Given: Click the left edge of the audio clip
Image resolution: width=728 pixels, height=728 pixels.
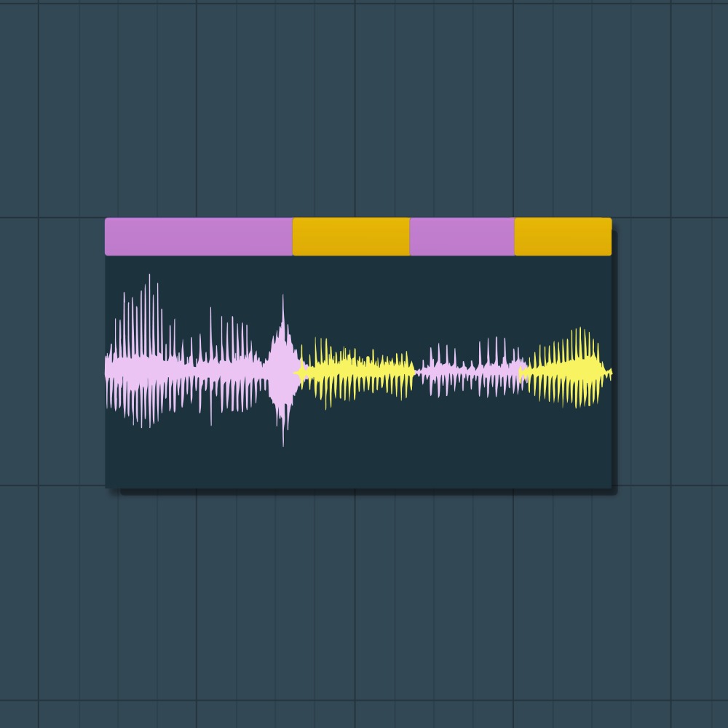Looking at the screenshot, I should pos(106,353).
